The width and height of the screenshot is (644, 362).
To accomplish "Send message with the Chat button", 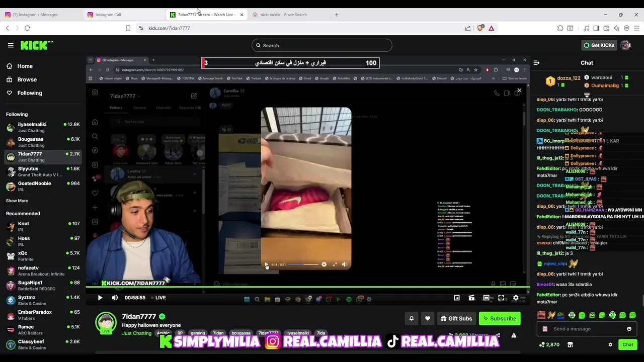I will click(627, 344).
